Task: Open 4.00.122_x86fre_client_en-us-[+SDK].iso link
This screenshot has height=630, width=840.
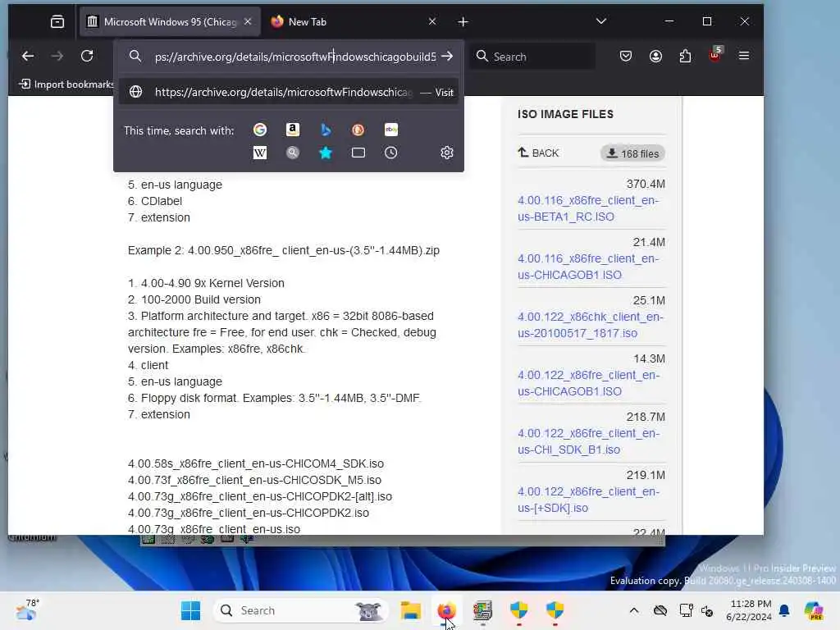Action: (x=588, y=500)
